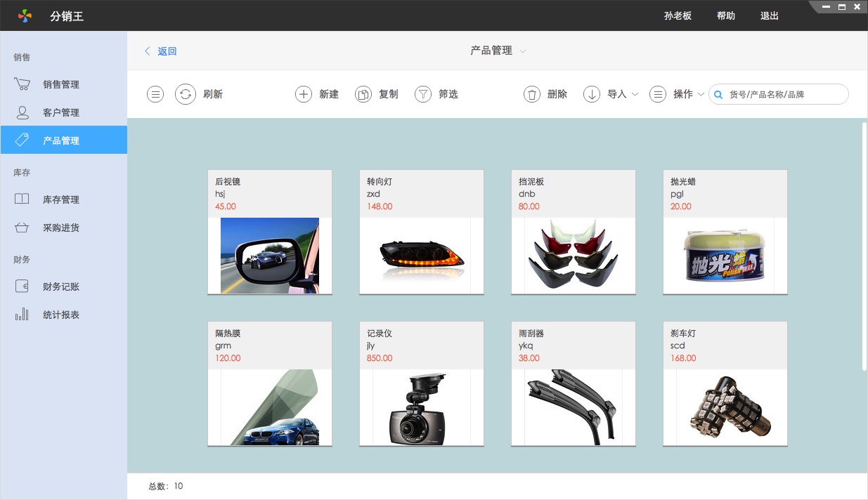
Task: Open the filter (筛选) funnel icon
Action: [422, 94]
